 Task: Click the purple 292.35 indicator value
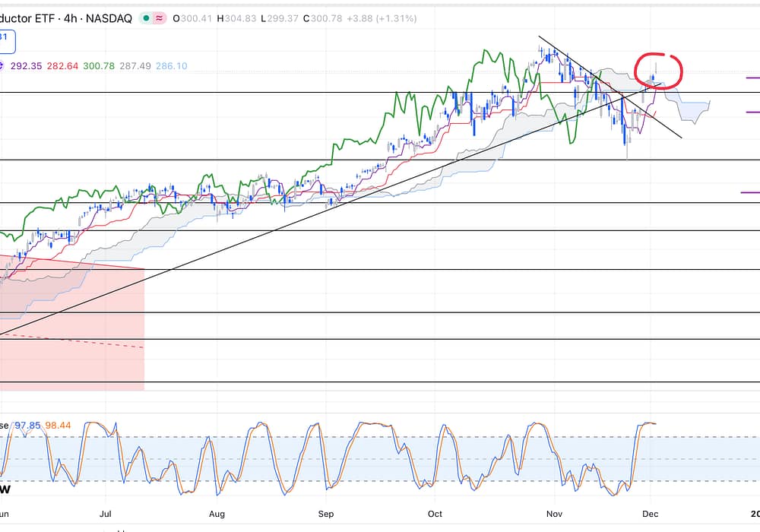[x=26, y=66]
